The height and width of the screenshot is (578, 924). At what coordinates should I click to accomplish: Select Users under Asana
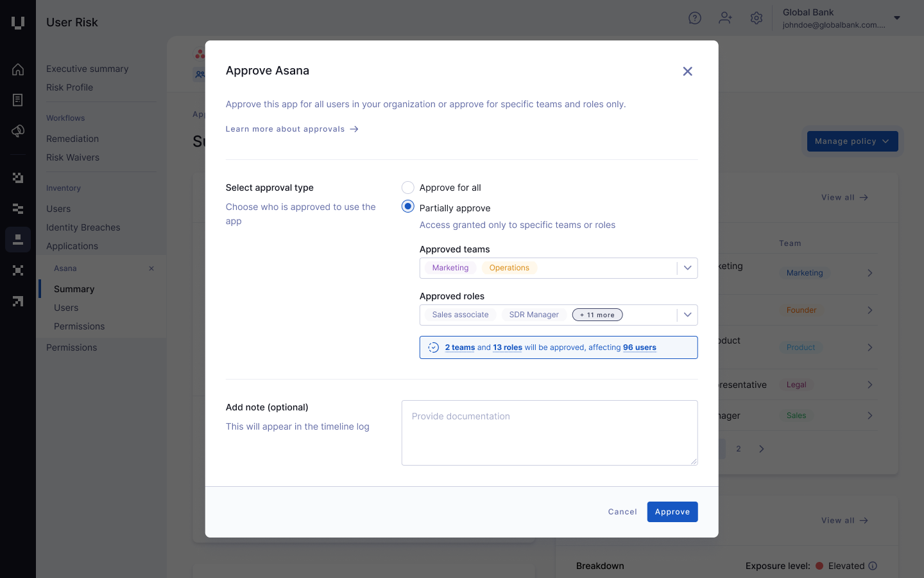pyautogui.click(x=66, y=308)
